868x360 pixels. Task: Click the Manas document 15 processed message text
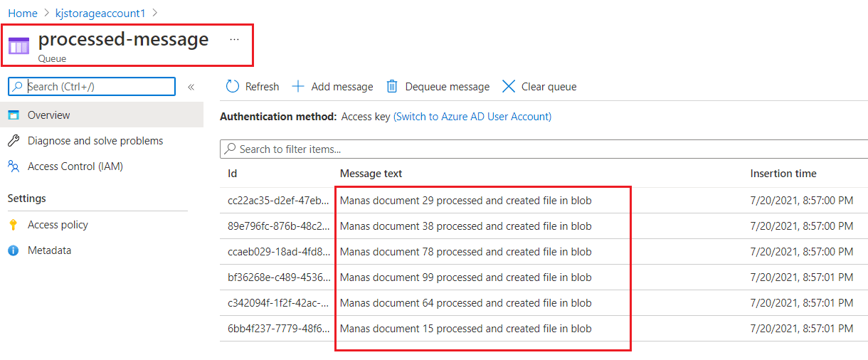(466, 329)
